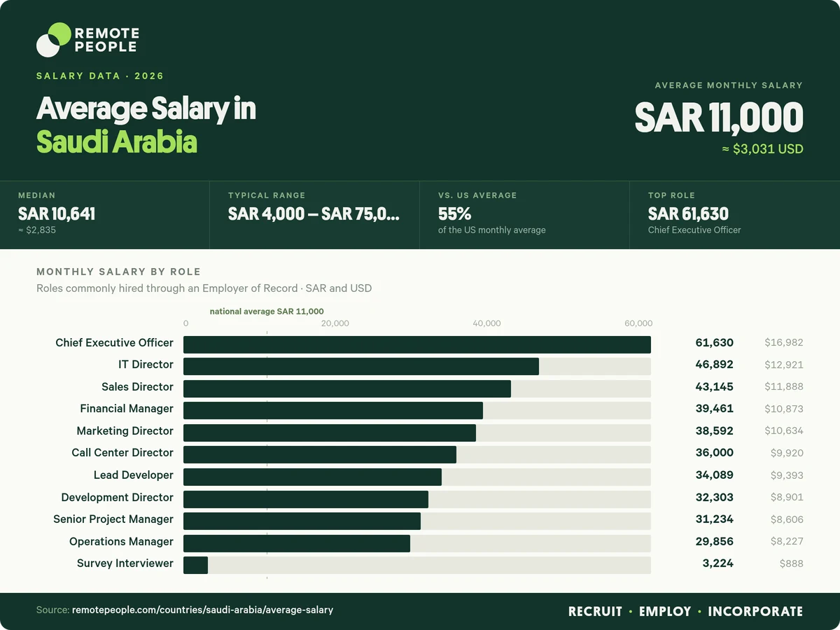Click the Sales Director bar
Viewport: 840px width, 630px height.
click(347, 388)
